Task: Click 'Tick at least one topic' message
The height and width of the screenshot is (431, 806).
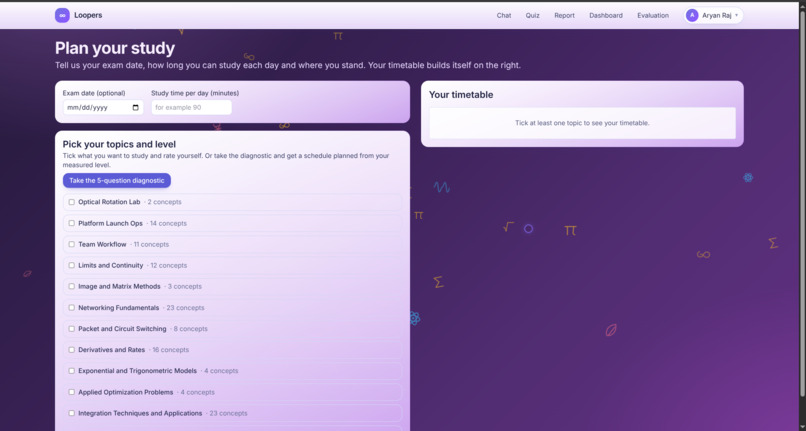Action: tap(582, 123)
